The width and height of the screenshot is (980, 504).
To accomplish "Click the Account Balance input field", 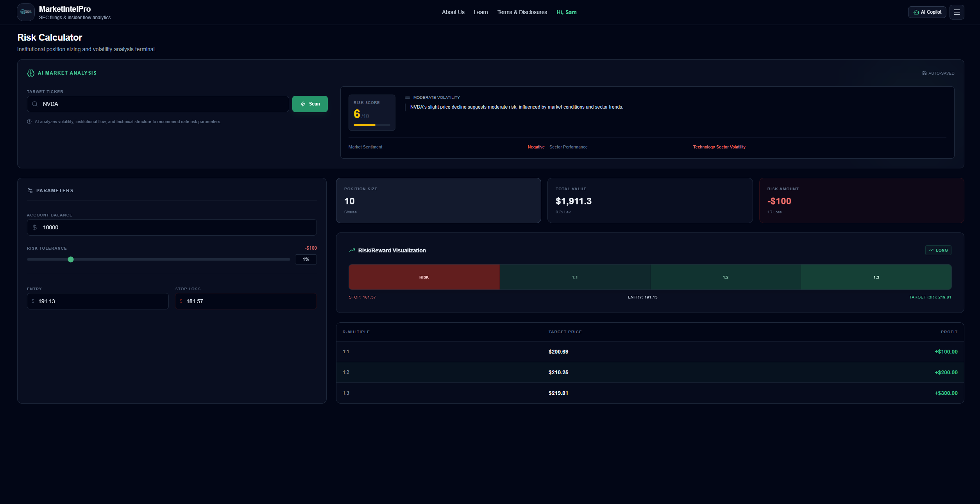I will pyautogui.click(x=171, y=227).
